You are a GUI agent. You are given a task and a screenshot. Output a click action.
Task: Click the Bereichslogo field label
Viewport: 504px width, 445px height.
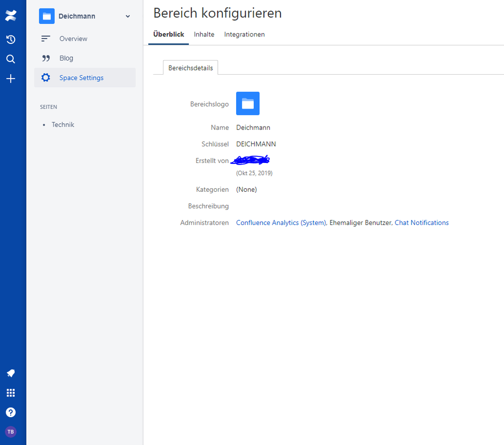pyautogui.click(x=209, y=104)
